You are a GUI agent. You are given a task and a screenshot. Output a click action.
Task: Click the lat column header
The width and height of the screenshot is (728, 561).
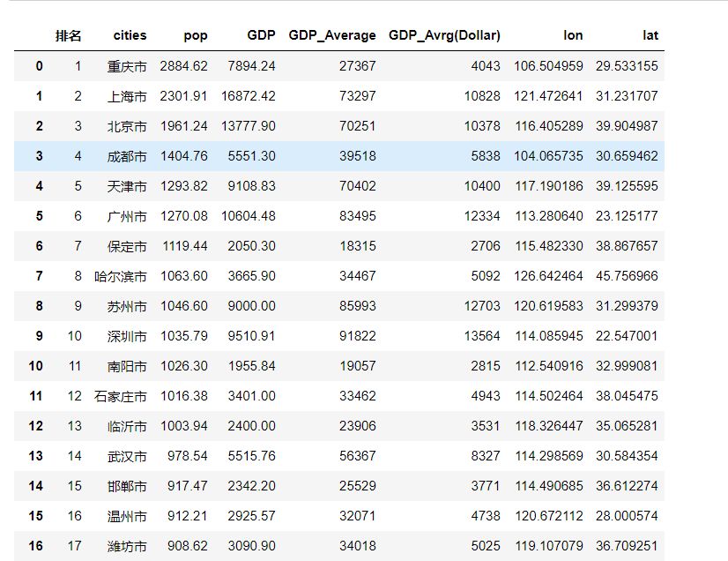click(x=650, y=35)
